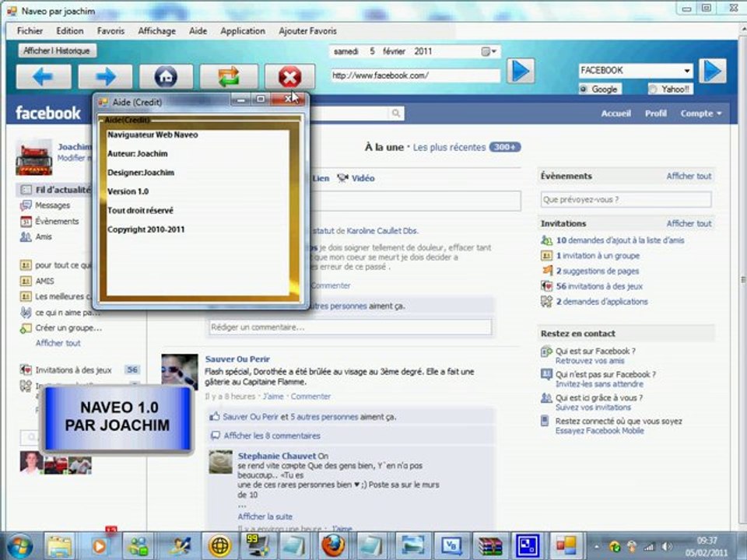Screen dimensions: 747x560
Task: Open the Application menu
Action: [x=243, y=31]
